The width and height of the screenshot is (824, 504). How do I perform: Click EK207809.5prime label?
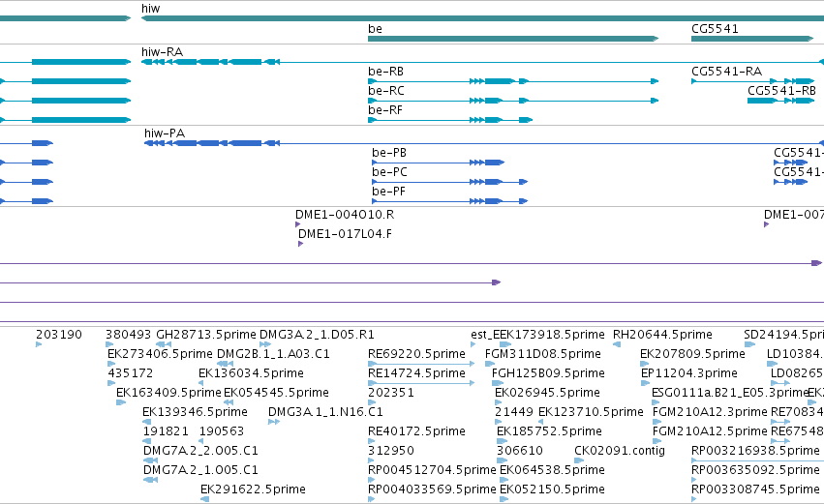coord(692,354)
